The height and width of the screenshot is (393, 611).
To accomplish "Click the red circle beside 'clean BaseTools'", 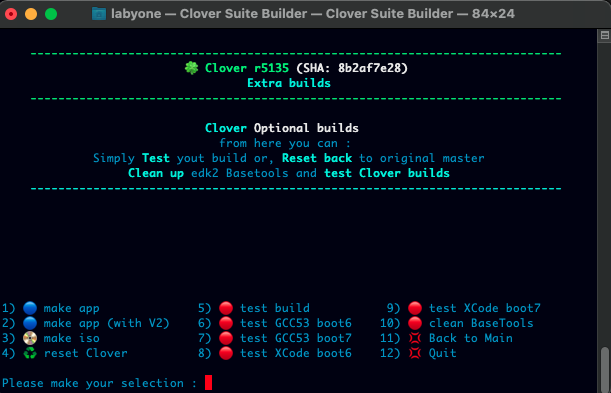I will (x=415, y=323).
